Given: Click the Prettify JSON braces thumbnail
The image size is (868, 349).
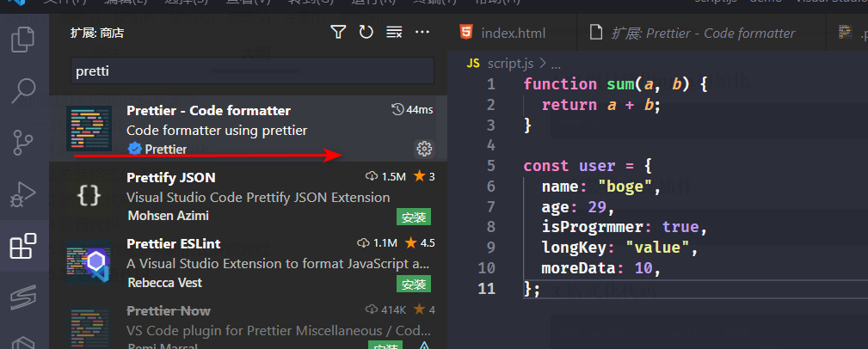Looking at the screenshot, I should [89, 196].
